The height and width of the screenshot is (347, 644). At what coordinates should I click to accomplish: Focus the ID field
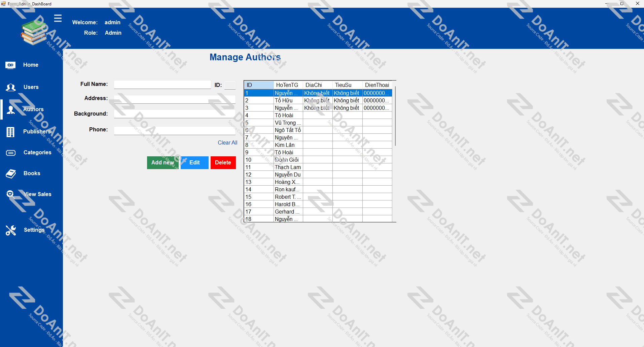pyautogui.click(x=230, y=85)
